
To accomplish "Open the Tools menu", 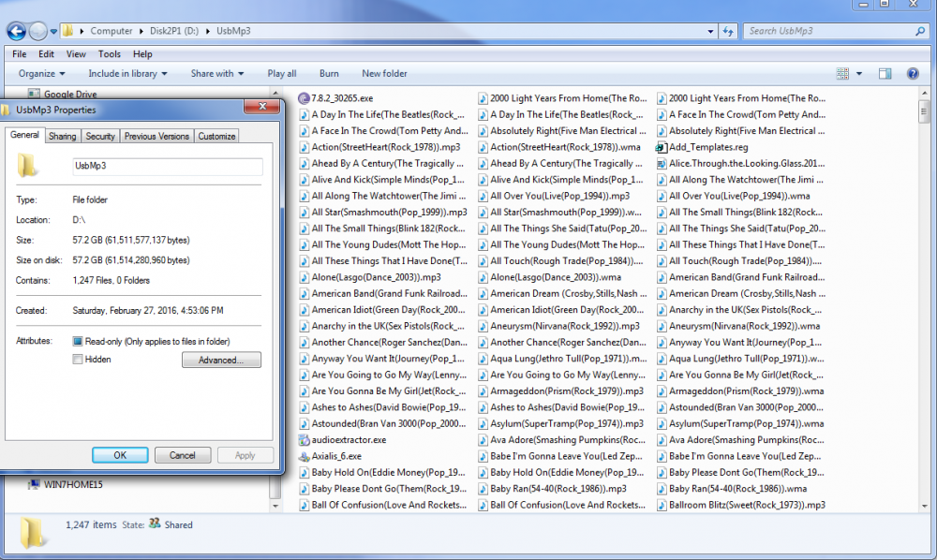I will click(x=110, y=53).
